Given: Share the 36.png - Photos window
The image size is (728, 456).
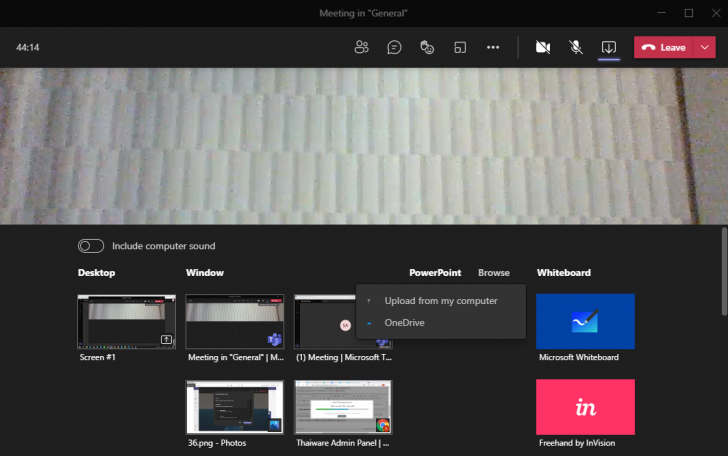Looking at the screenshot, I should 235,407.
